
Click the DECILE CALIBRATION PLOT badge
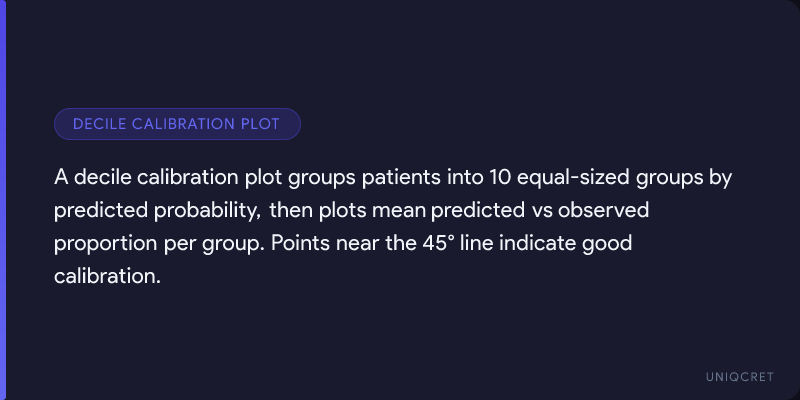tap(177, 124)
